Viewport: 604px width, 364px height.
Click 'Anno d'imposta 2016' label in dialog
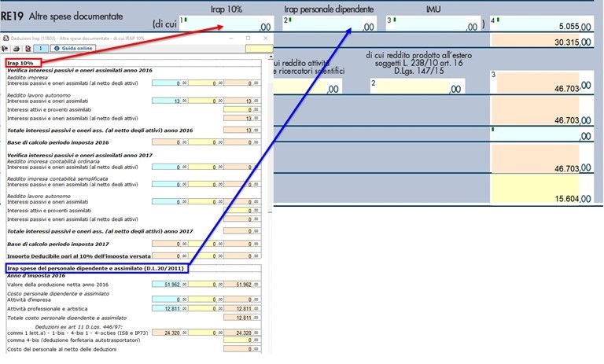(36, 276)
